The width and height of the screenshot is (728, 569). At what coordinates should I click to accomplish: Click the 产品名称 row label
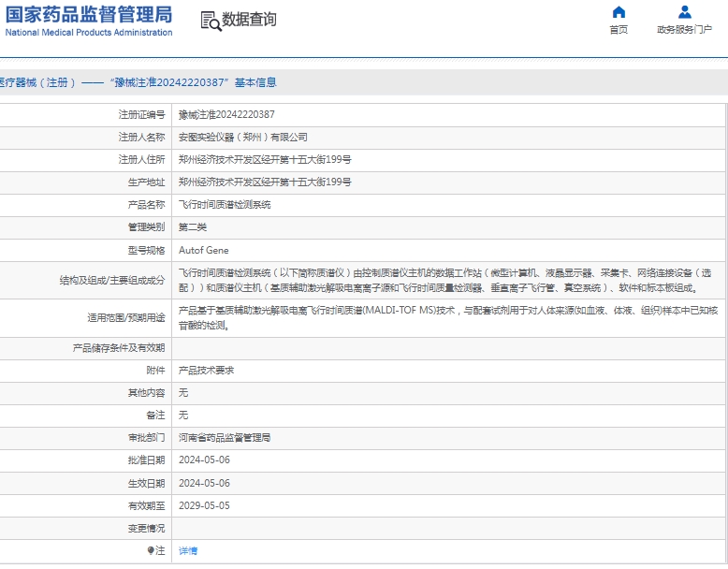(146, 205)
